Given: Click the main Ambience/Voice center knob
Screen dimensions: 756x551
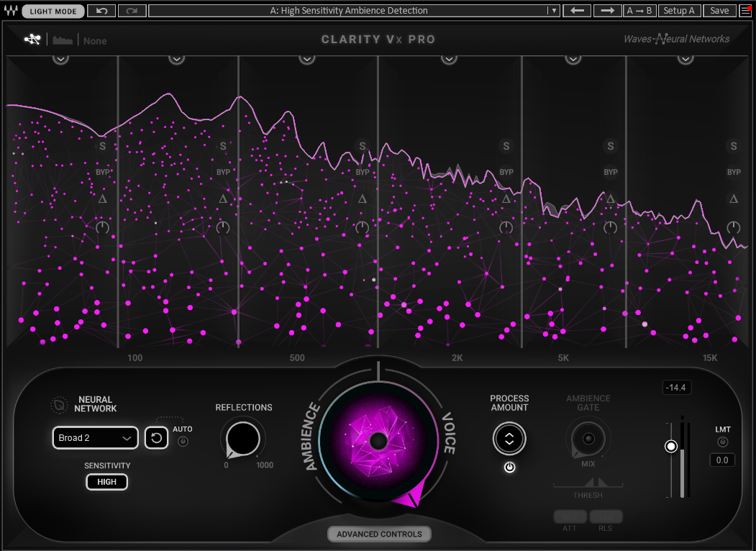Looking at the screenshot, I should point(378,441).
